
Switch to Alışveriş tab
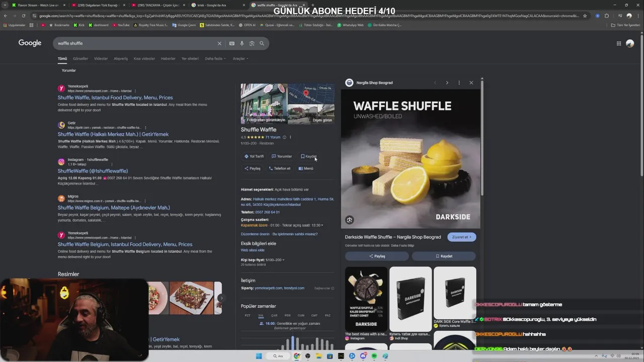point(121,58)
